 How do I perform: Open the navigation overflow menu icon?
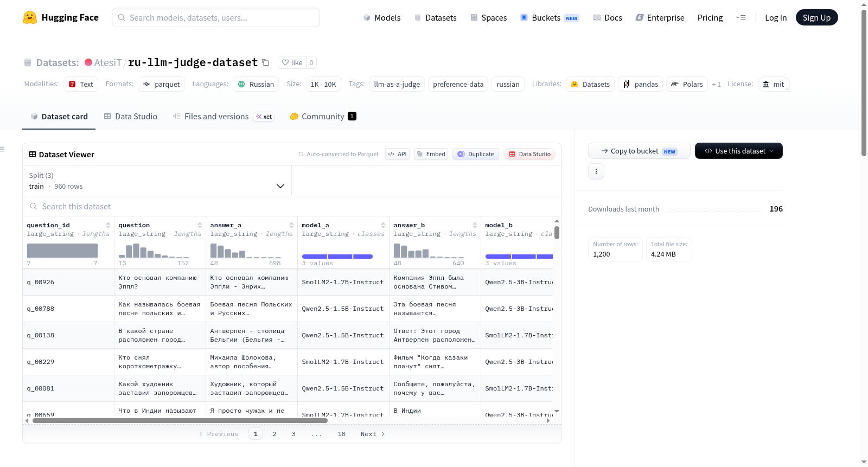(x=741, y=17)
